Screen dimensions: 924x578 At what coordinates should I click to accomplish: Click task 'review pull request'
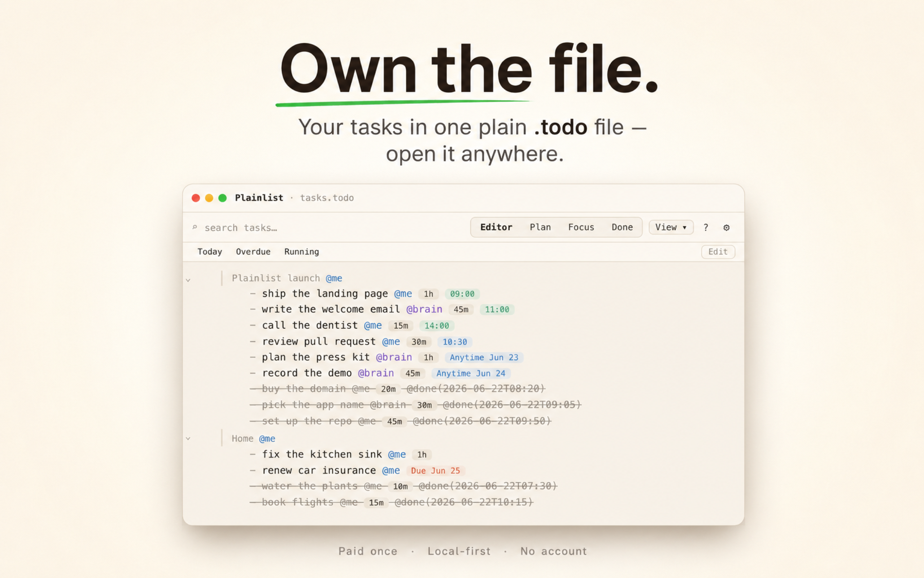[319, 341]
